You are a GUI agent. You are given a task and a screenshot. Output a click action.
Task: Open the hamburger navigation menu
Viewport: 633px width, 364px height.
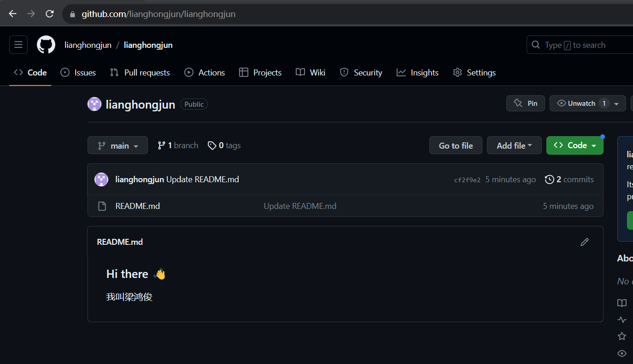[x=18, y=45]
